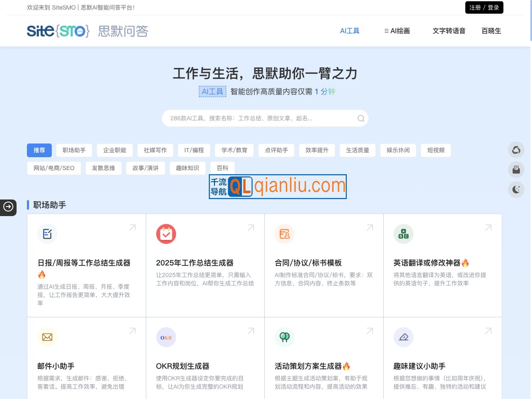Toggle dark mode with the moon icon
Screen dimensions: 532x399
click(516, 190)
